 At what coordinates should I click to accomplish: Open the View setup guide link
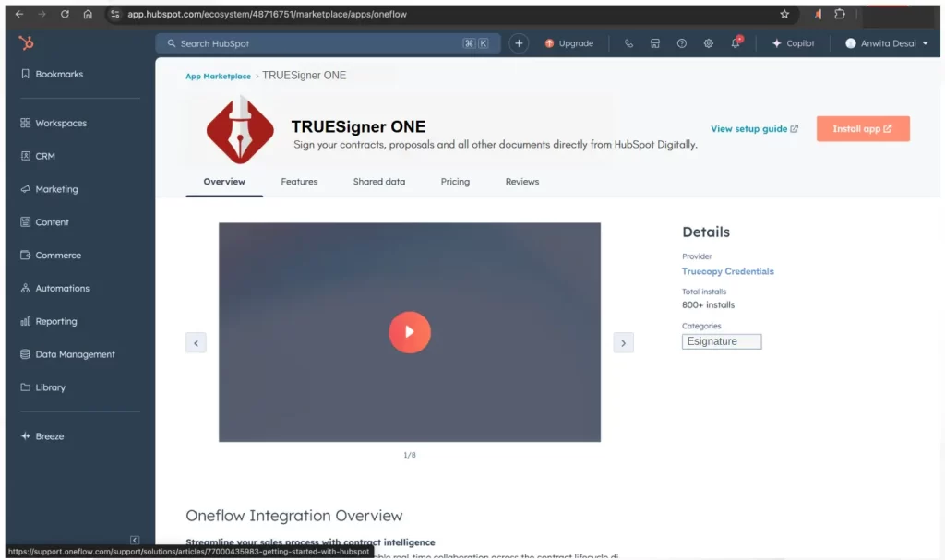click(x=755, y=129)
